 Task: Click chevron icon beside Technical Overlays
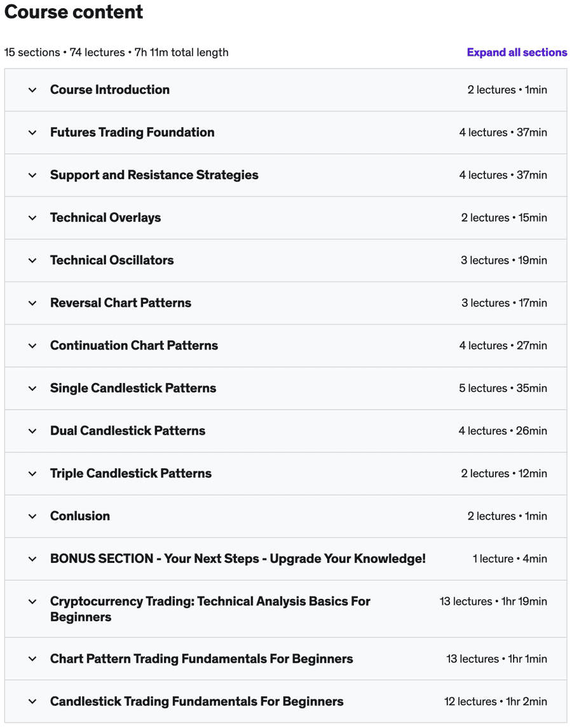[x=32, y=218]
